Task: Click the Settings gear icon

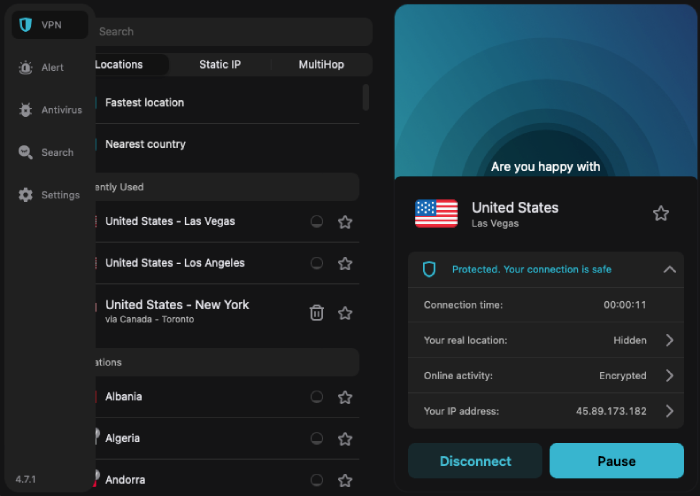Action: coord(25,195)
